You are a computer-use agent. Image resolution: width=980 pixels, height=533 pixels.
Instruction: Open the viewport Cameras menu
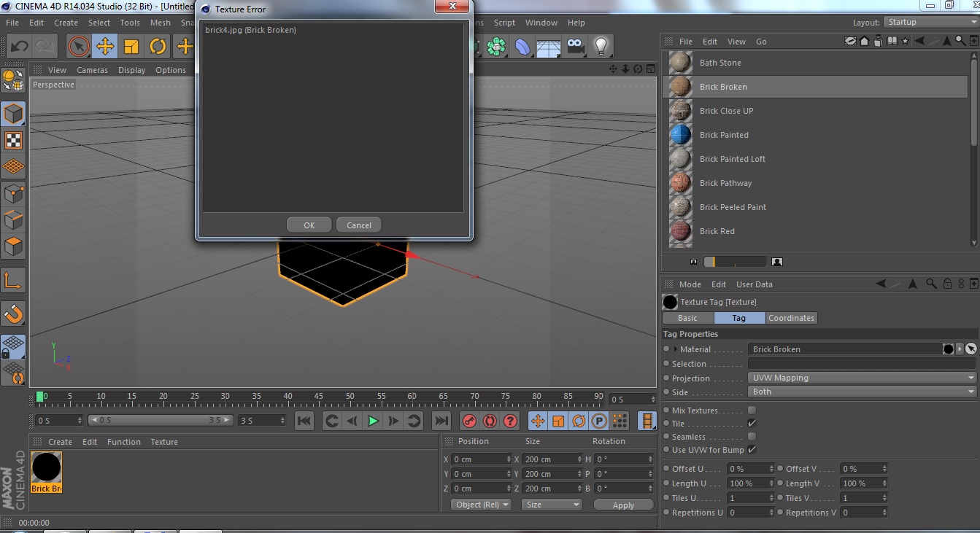tap(92, 70)
